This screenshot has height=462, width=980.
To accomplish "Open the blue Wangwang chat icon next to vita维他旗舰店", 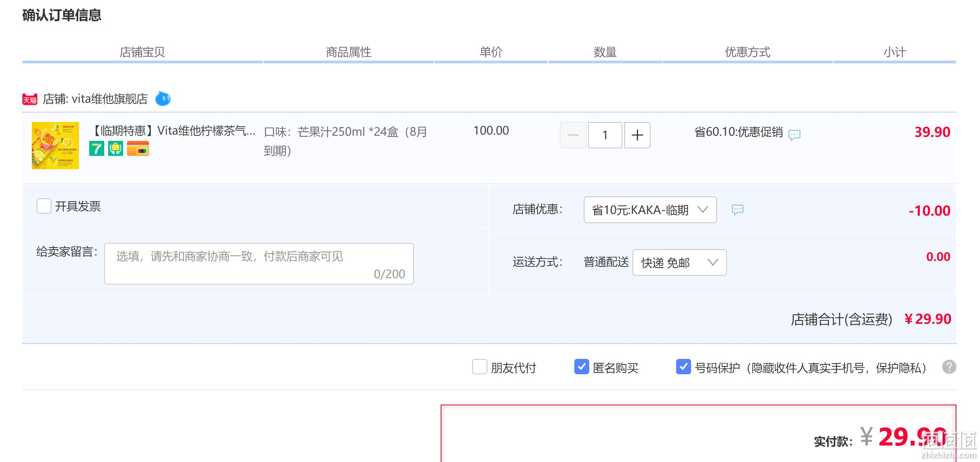I will pyautogui.click(x=163, y=98).
